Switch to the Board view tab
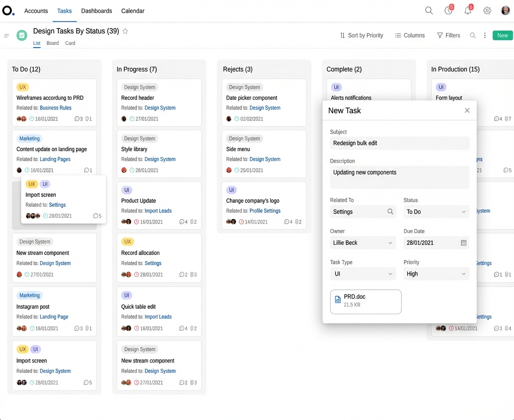Image resolution: width=514 pixels, height=420 pixels. [x=52, y=43]
